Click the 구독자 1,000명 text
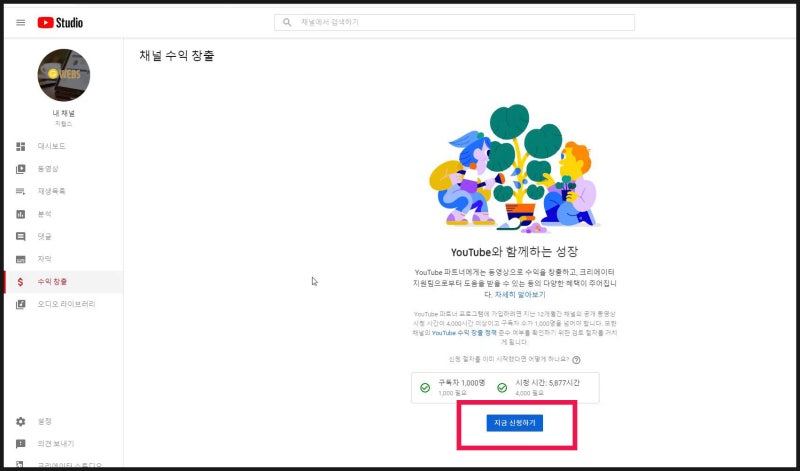This screenshot has height=471, width=800. [462, 383]
